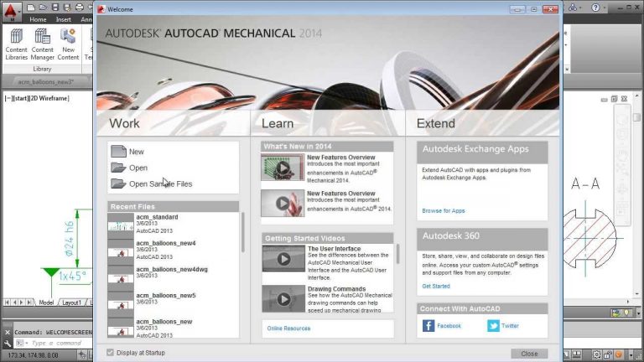Open the 2D Wireframe visual style menu

click(49, 98)
